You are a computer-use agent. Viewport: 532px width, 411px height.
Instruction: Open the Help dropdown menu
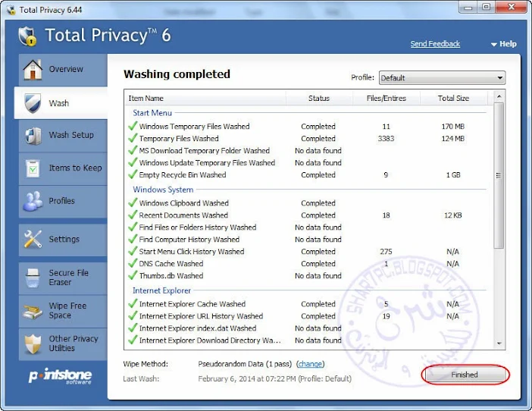tap(504, 44)
